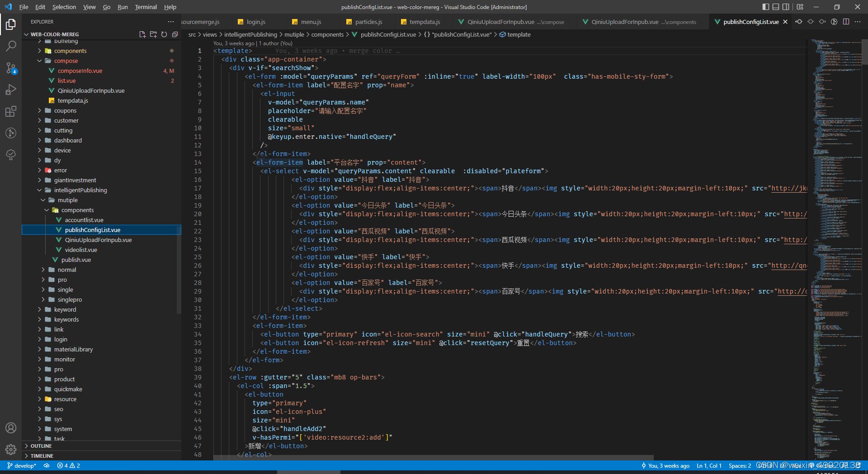Open the Explorer view in activity bar

pyautogui.click(x=11, y=24)
